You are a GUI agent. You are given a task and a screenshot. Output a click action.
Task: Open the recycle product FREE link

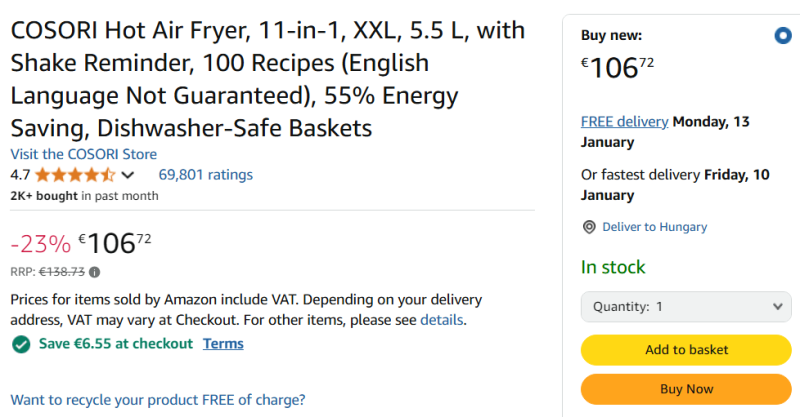158,400
